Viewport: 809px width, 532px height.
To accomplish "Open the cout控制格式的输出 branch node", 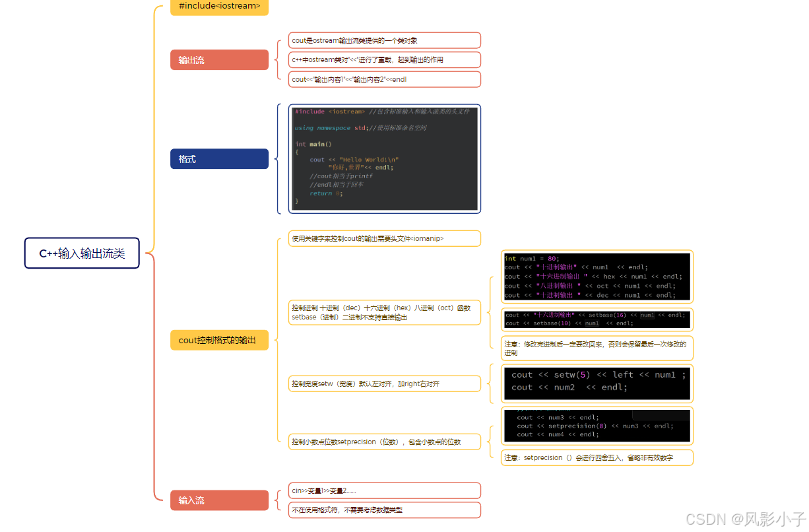I will point(220,340).
